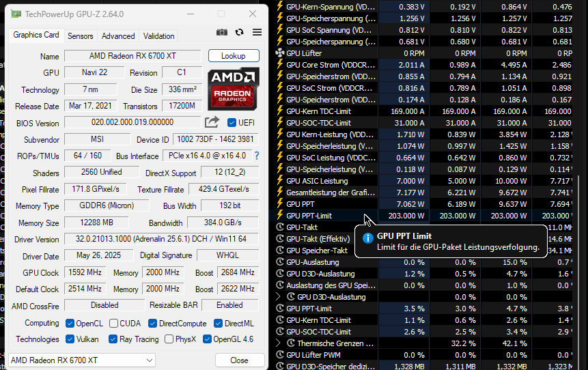Click the Lookup button
Screen dimensions: 588x370
tap(234, 56)
